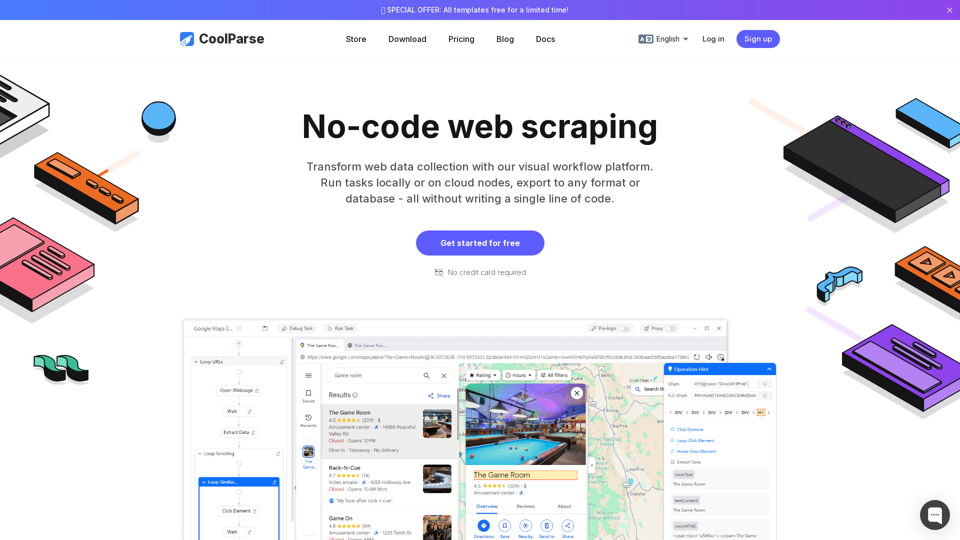Click the reload icon beside the URL bar
This screenshot has width=960, height=540.
697,357
